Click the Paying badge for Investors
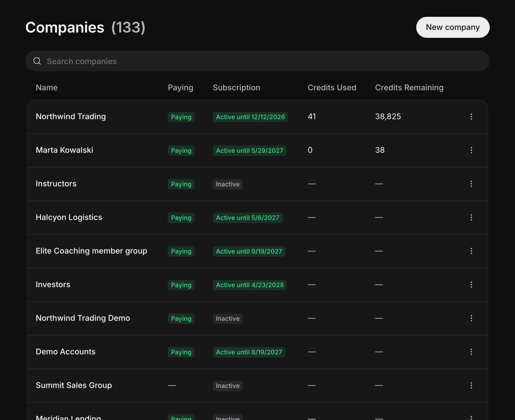The height and width of the screenshot is (420, 515). click(x=181, y=285)
